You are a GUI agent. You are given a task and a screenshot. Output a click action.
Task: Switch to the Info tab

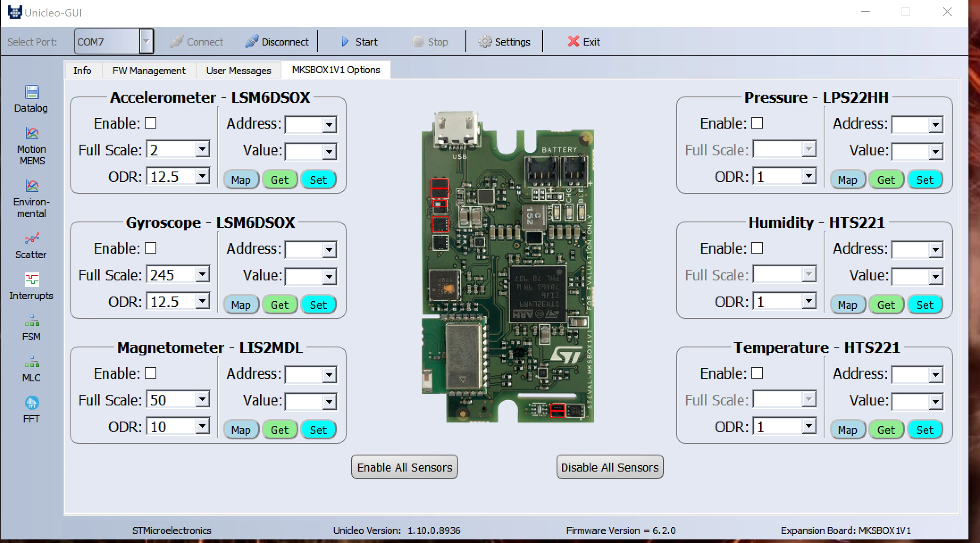83,70
